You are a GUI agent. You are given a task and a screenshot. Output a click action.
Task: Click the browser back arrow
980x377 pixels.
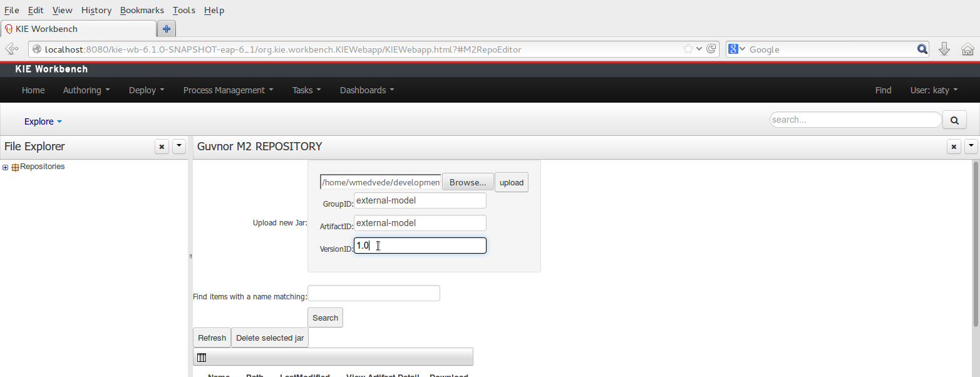(11, 49)
